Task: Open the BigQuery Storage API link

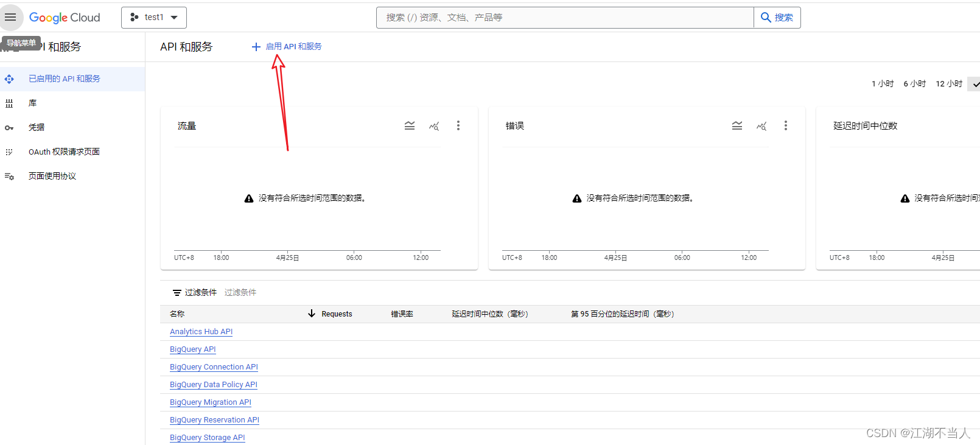Action: pos(208,438)
